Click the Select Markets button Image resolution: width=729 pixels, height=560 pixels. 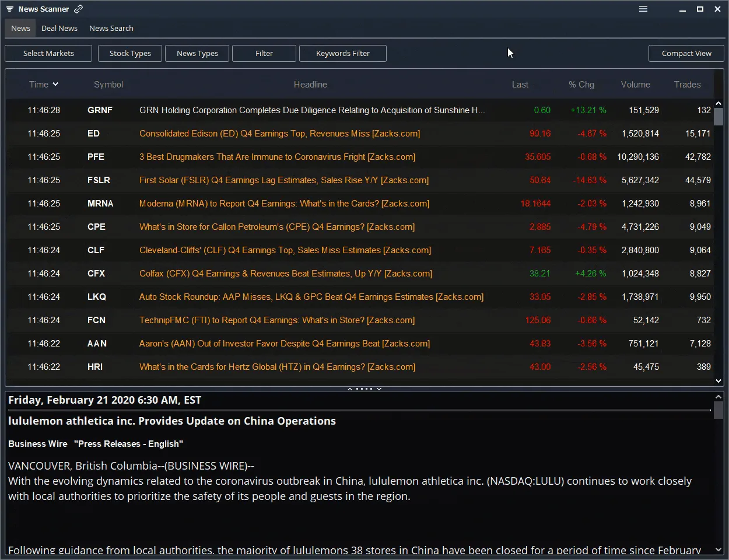click(48, 53)
